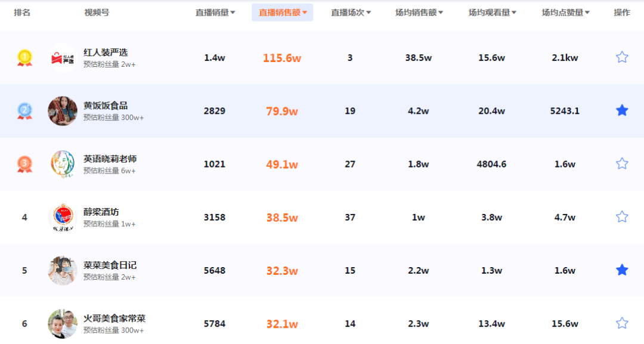Click the gold medal rank icon for 红人装严选
This screenshot has height=344, width=644.
click(24, 57)
